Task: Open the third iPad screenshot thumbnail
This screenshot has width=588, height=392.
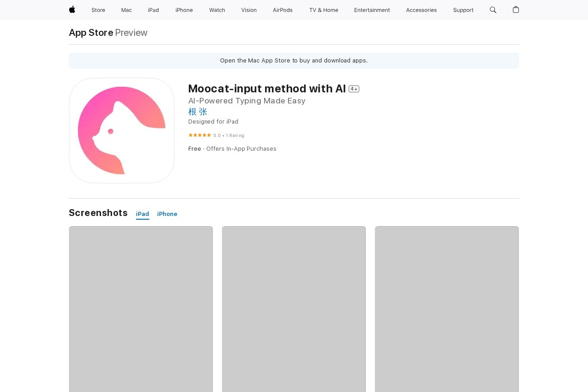Action: coord(447,309)
